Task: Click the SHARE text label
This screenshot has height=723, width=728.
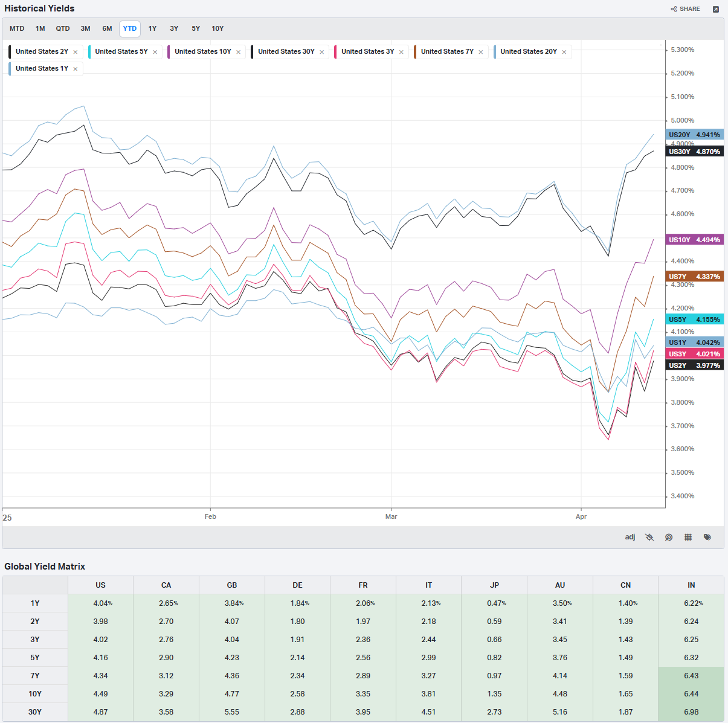Action: pyautogui.click(x=690, y=9)
